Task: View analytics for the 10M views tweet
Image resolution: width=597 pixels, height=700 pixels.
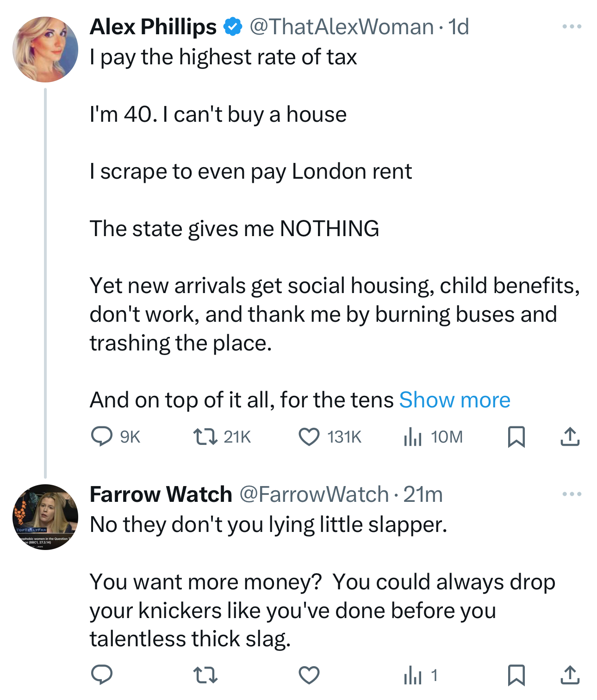Action: tap(412, 437)
